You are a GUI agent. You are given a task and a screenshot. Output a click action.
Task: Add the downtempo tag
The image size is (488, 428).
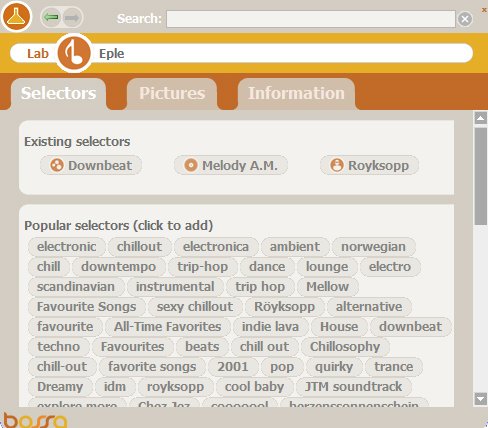tap(119, 267)
